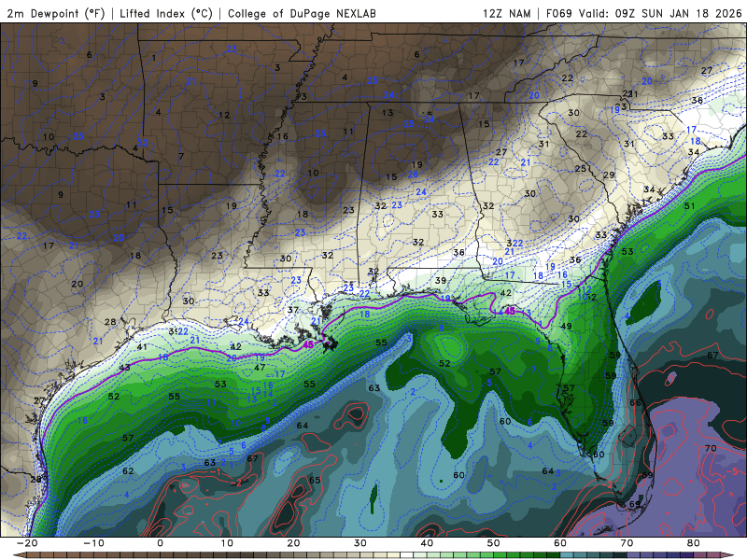
Task: Click the "50" label on the color scale
Action: pos(494,543)
